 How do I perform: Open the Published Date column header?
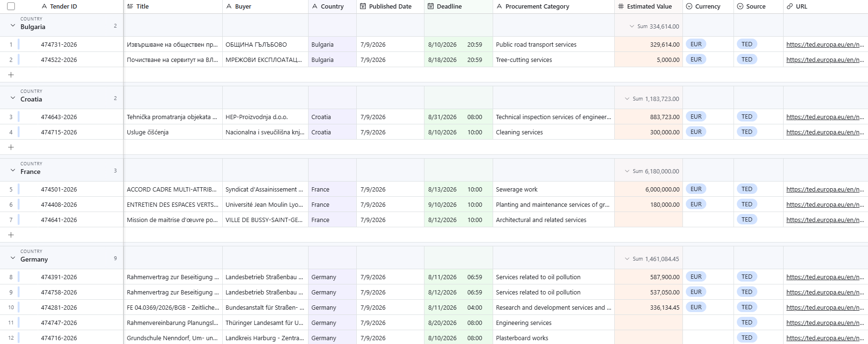pyautogui.click(x=390, y=7)
